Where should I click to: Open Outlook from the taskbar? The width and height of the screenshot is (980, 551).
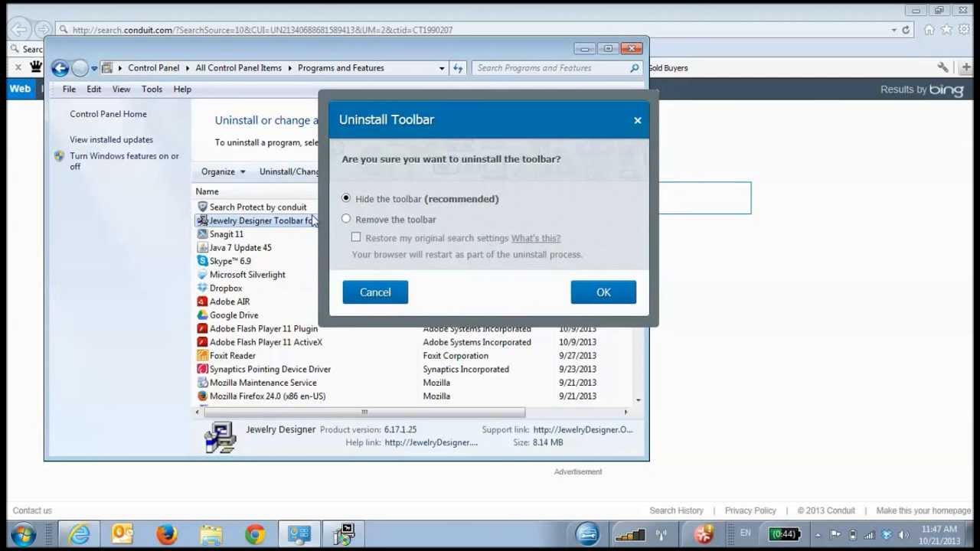[x=122, y=534]
